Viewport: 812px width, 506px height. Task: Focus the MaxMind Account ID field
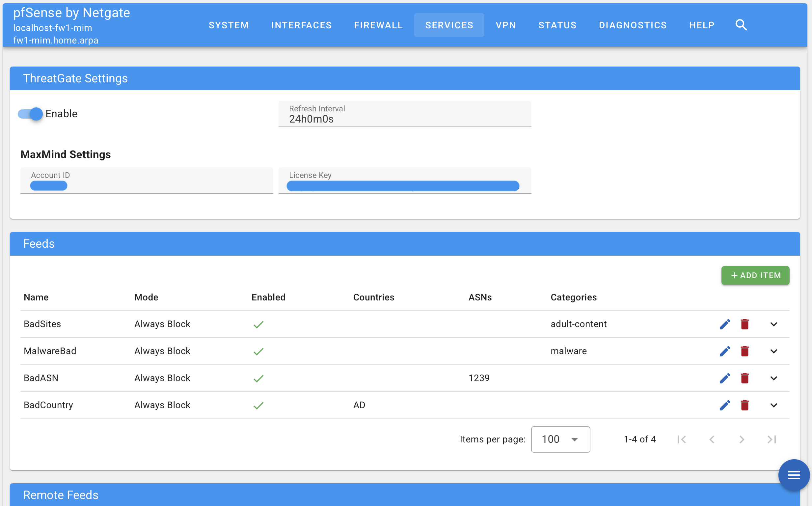[x=147, y=181]
